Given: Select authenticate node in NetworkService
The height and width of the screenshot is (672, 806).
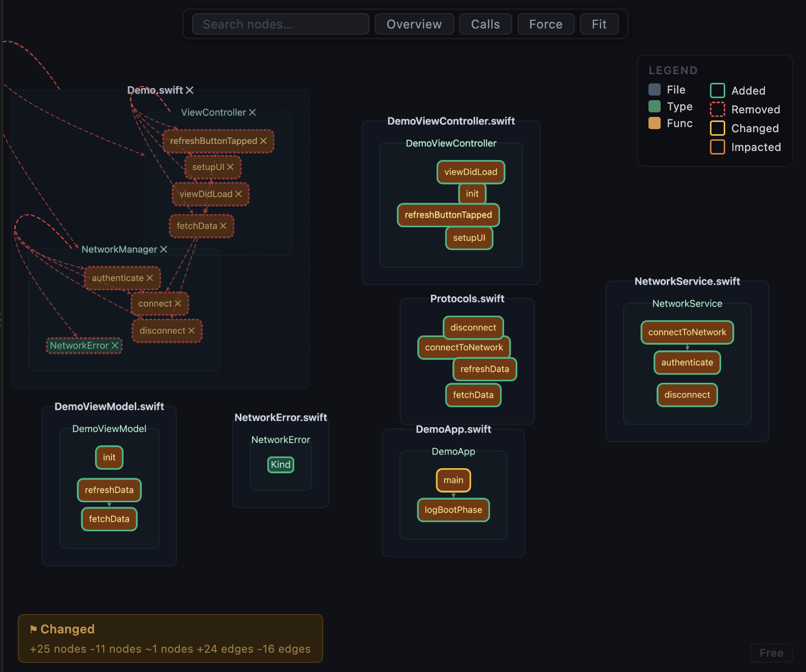Looking at the screenshot, I should tap(687, 362).
